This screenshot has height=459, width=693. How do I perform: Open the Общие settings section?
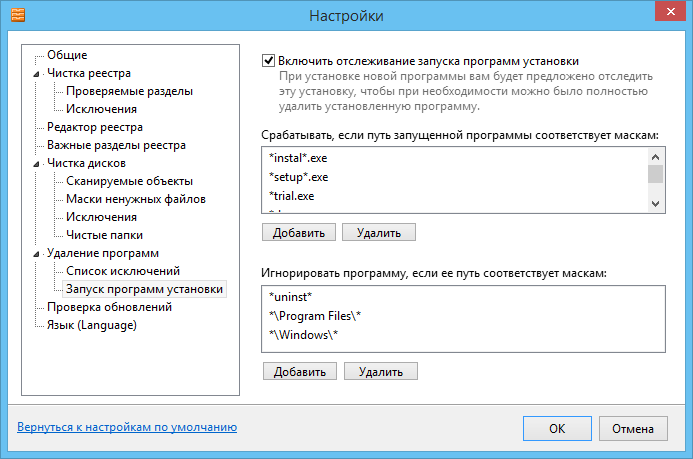pos(66,55)
